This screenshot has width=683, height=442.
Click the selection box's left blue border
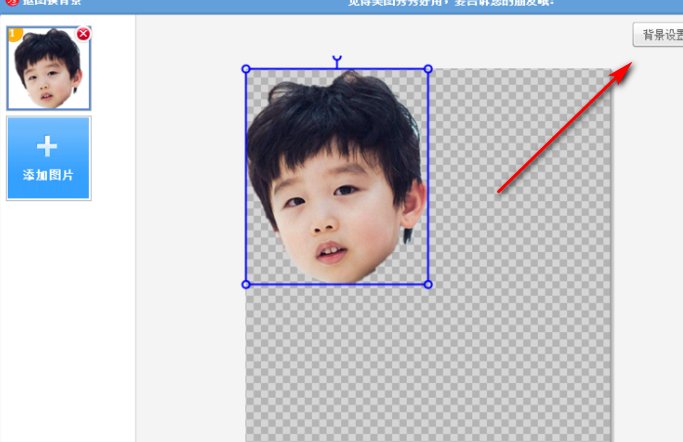246,176
